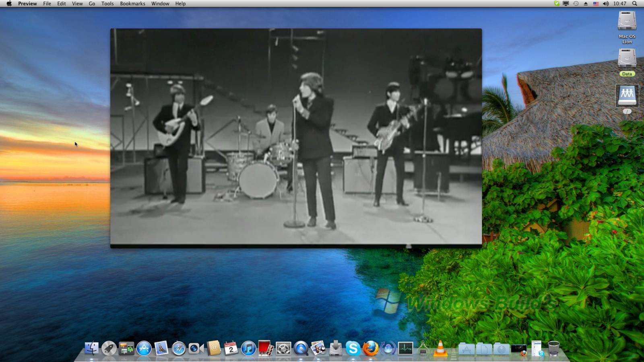Open minimized Skype window thumbnail in Dock
This screenshot has width=644, height=362.
point(537,348)
